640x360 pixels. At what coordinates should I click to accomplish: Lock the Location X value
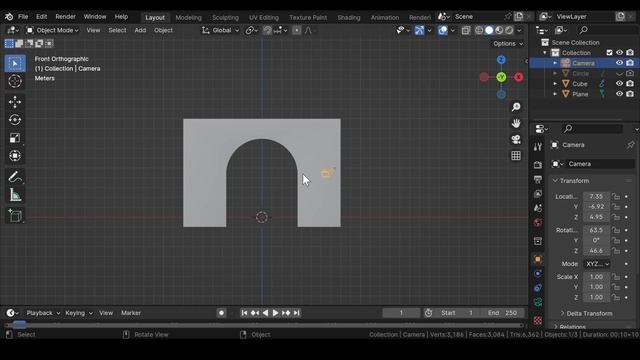616,197
